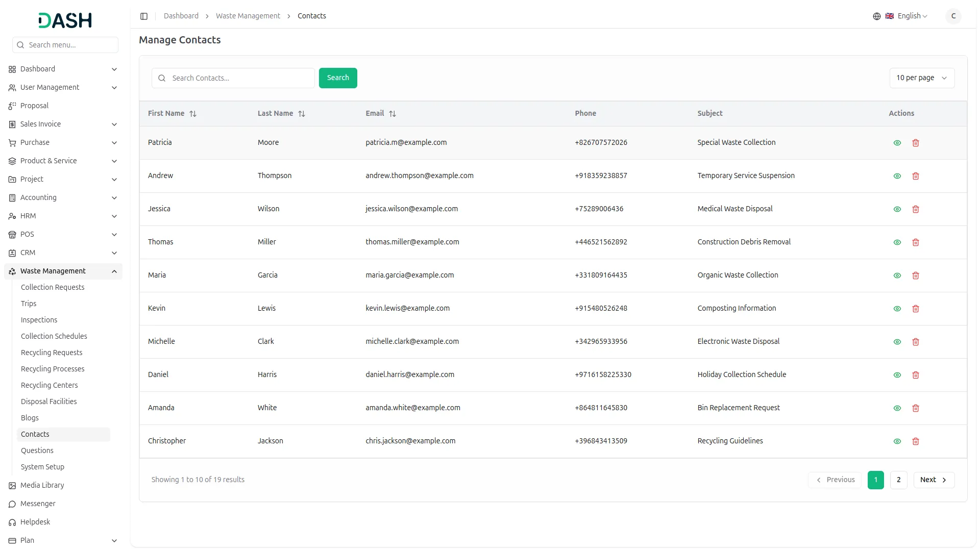980x551 pixels.
Task: View Maria Garcia's contact details eye
Action: click(x=897, y=275)
